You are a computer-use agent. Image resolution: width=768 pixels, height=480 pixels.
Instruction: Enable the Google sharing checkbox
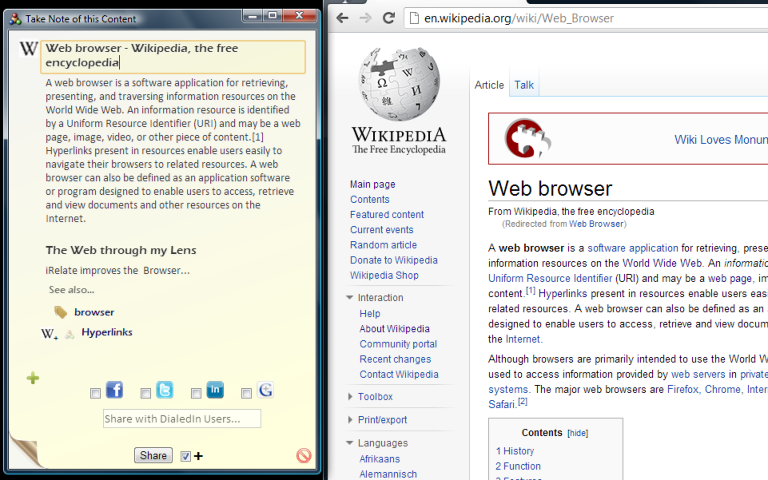[246, 393]
